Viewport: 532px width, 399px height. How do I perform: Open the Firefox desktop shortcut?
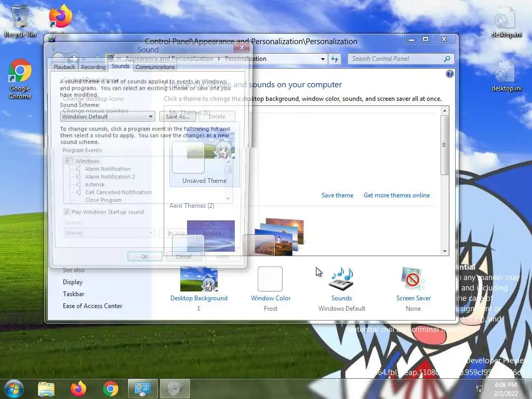[x=60, y=17]
